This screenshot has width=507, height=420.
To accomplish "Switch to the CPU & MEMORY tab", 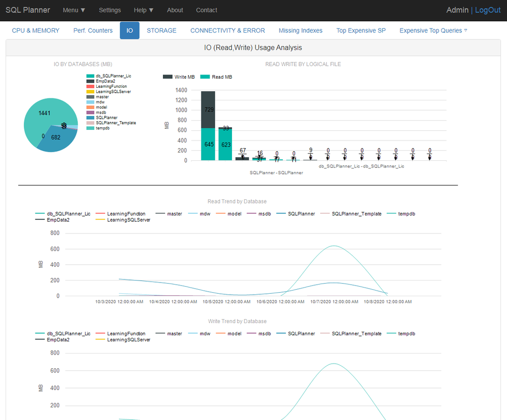I will [x=36, y=30].
